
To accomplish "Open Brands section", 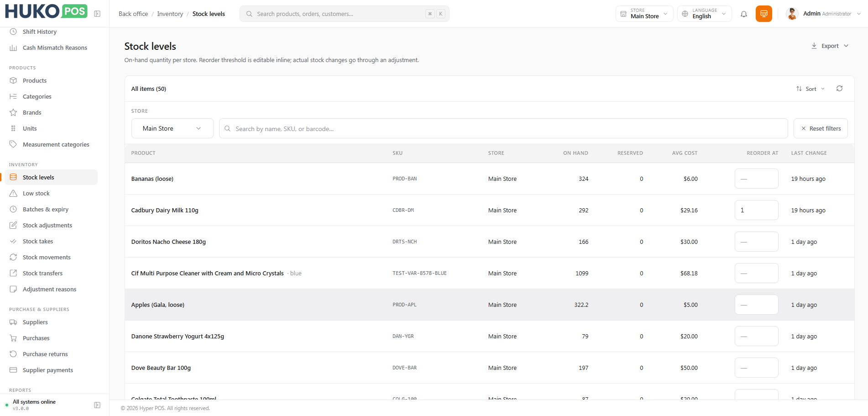I will click(x=32, y=112).
